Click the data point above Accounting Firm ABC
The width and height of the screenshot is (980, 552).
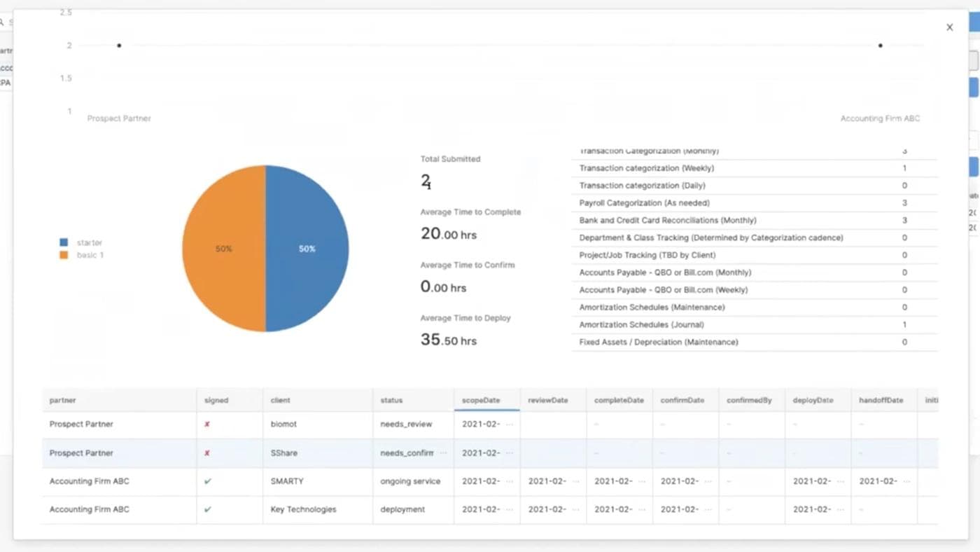(881, 45)
